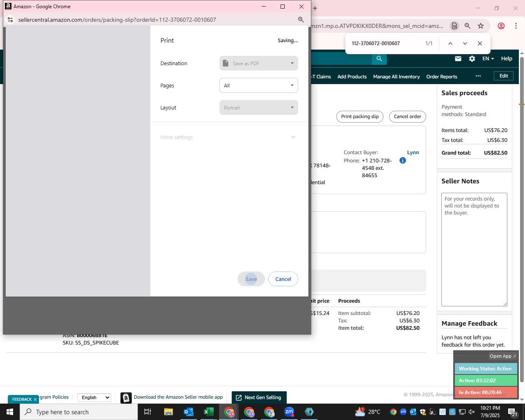Screen dimensions: 525x420
Task: Click the Seller Central search magnifier button
Action: 379,59
